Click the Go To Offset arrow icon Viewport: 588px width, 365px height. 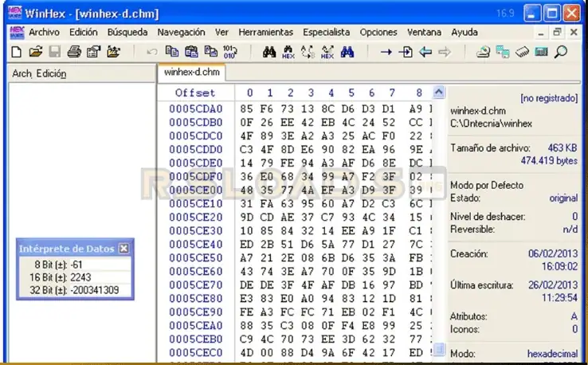386,52
